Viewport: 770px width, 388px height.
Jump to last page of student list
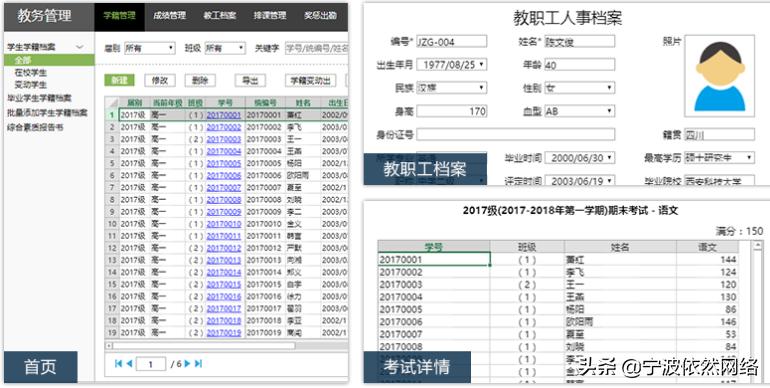(x=198, y=363)
